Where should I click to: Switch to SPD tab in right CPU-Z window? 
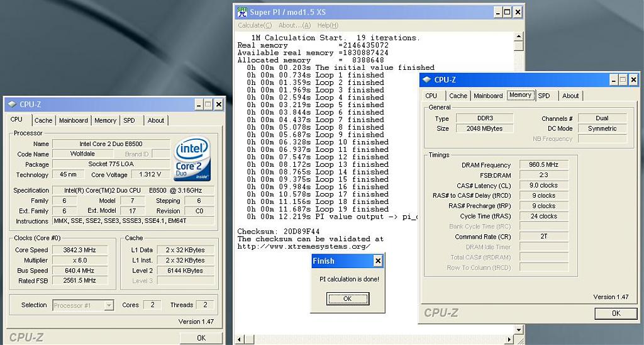[x=544, y=96]
